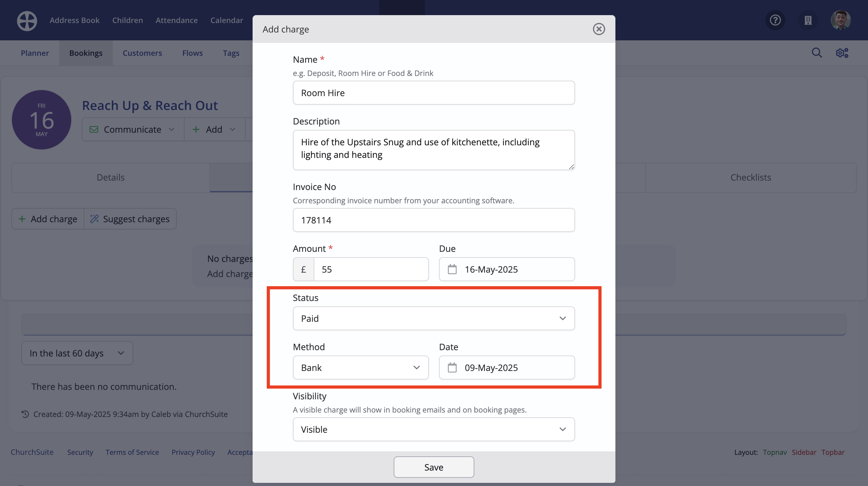Viewport: 868px width, 486px height.
Task: Switch to the Tags tab
Action: 231,53
